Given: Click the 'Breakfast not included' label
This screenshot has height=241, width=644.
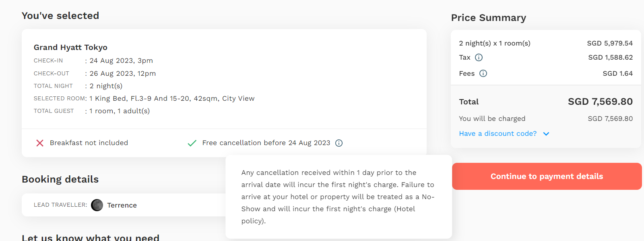Looking at the screenshot, I should pos(89,143).
